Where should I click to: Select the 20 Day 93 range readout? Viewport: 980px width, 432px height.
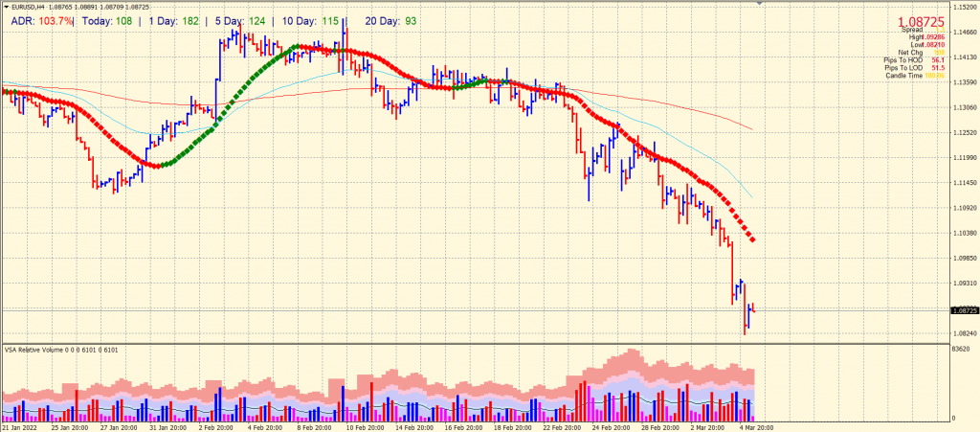click(390, 21)
